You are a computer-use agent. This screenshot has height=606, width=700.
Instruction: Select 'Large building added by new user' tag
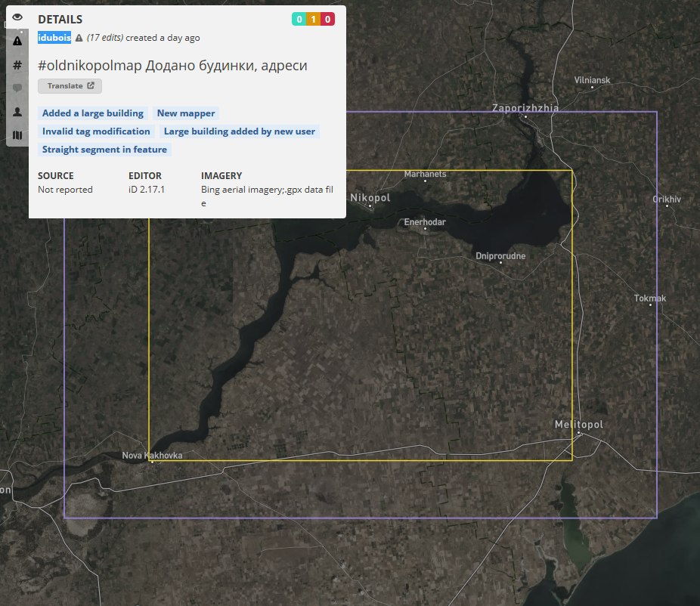tap(240, 131)
